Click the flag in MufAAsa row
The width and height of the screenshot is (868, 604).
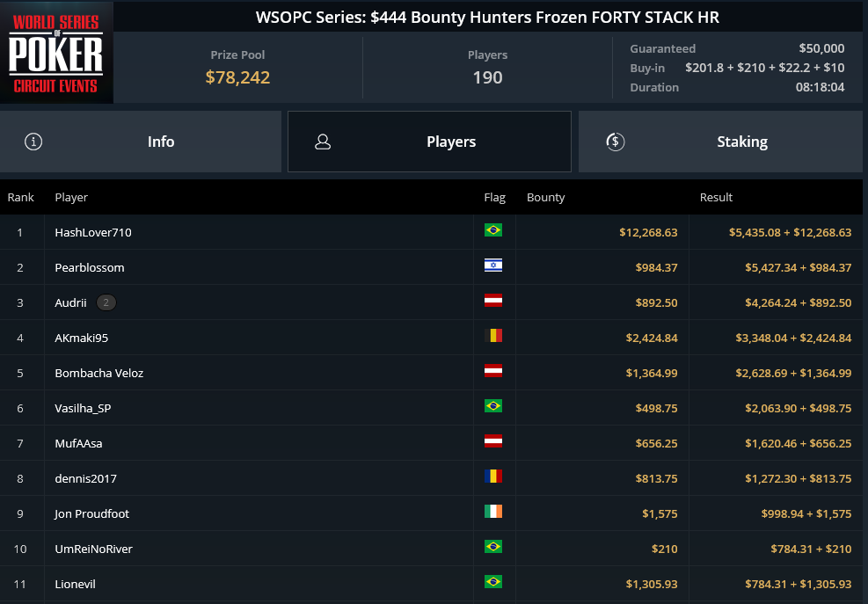[493, 441]
